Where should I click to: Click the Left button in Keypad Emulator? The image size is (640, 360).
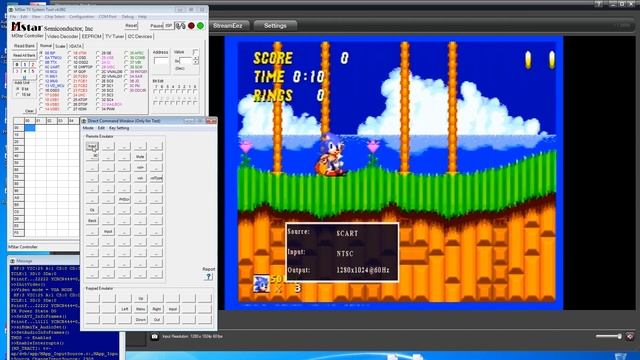(124, 309)
